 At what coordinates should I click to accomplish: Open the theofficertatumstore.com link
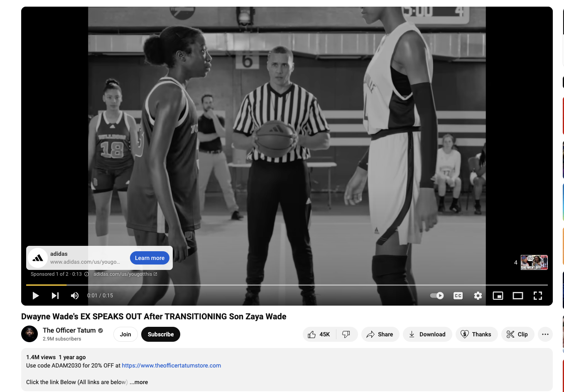tap(171, 365)
